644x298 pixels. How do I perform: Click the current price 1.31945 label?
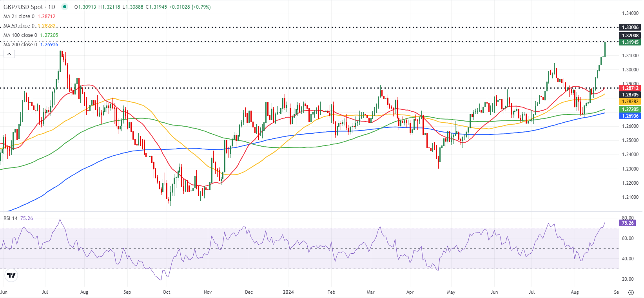(630, 42)
